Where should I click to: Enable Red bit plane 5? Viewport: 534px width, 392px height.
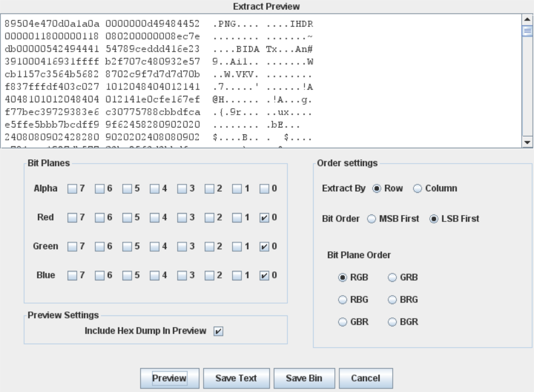point(127,218)
